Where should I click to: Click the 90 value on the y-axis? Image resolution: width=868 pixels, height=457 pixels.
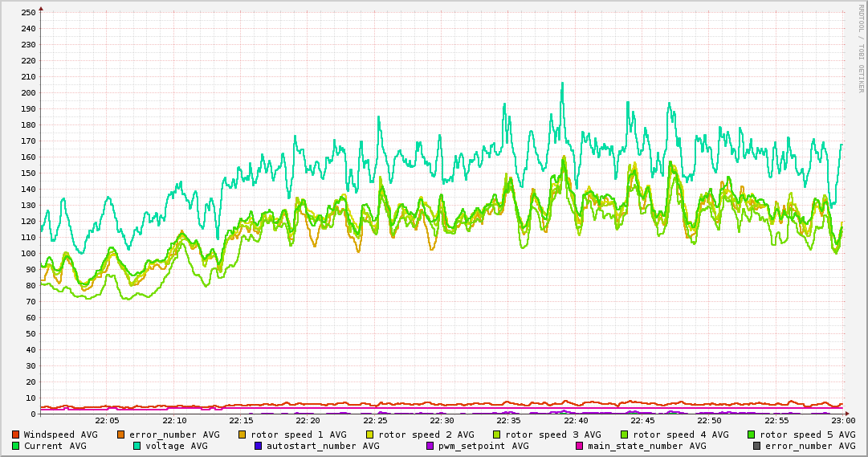(31, 269)
